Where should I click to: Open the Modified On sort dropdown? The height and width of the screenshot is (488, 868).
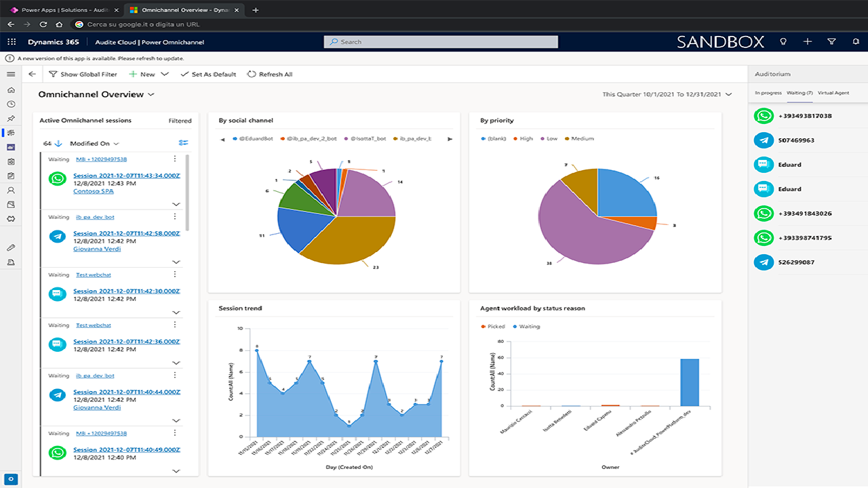coord(95,144)
